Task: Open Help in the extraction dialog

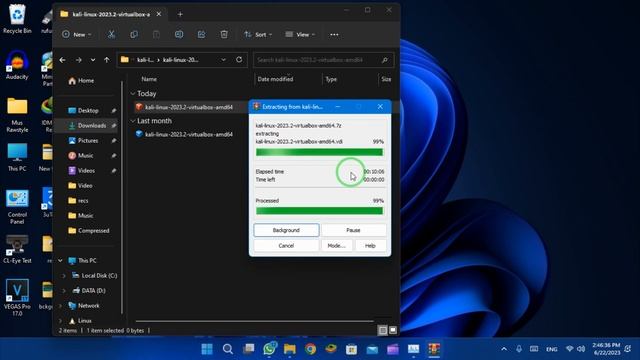Action: coord(370,246)
